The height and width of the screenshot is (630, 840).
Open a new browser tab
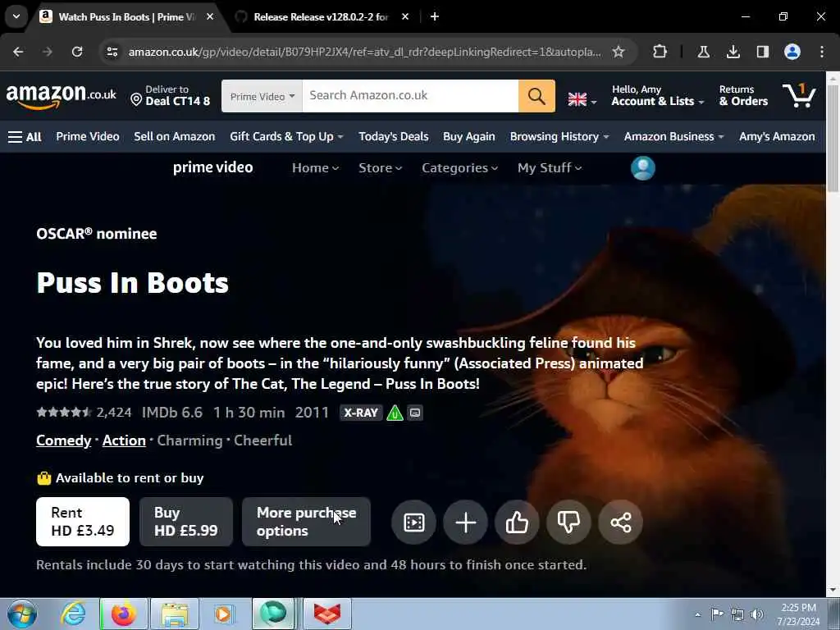coord(435,16)
